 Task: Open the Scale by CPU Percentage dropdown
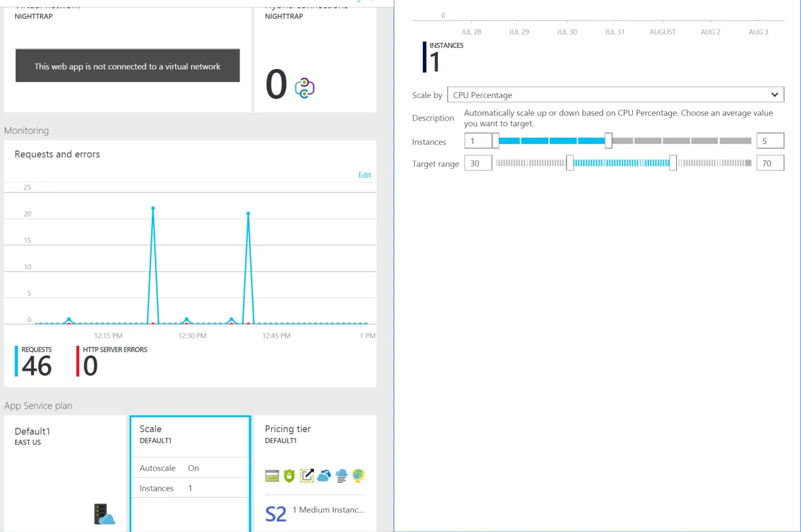coord(615,95)
